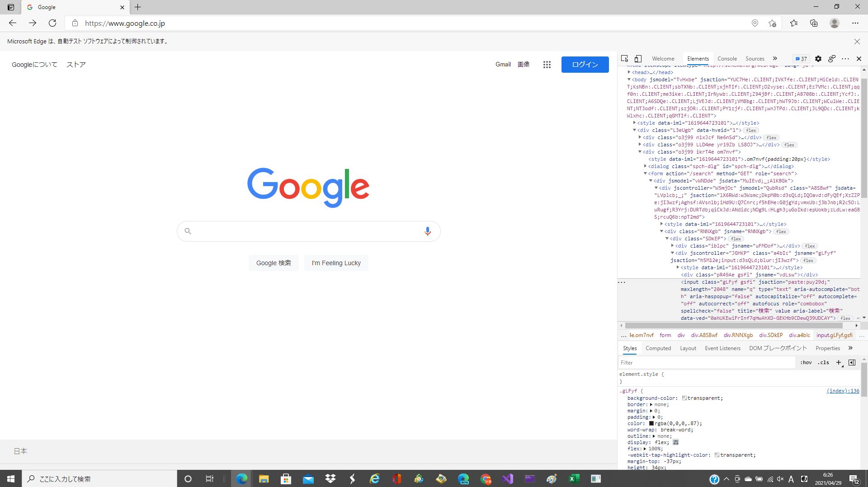Open Windows Start menu
Screen dimensions: 868x487
pos(11,479)
